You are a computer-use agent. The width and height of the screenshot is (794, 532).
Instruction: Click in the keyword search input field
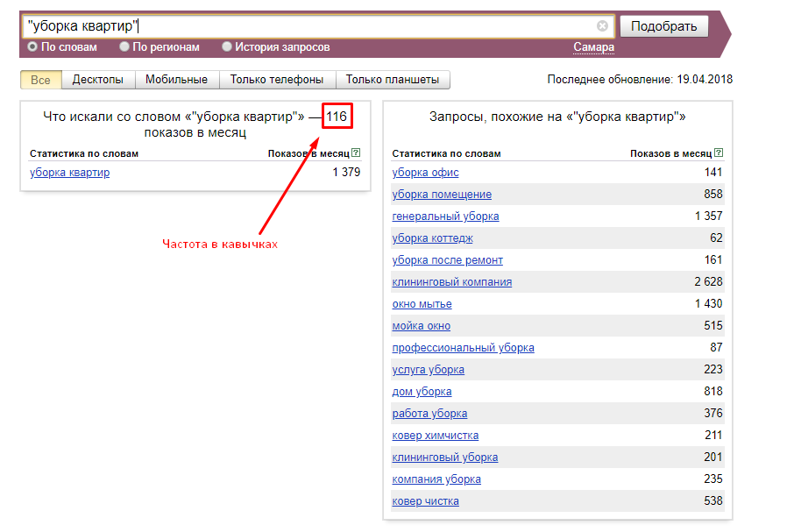point(307,26)
